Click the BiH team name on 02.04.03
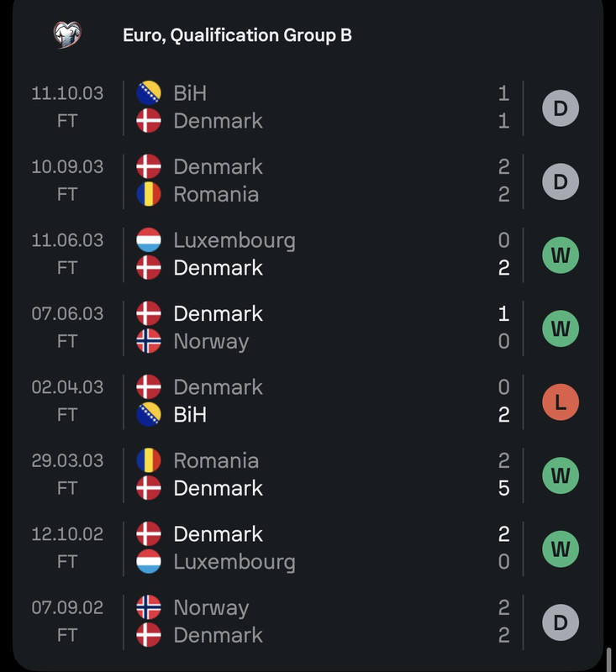The image size is (616, 672). [x=190, y=415]
